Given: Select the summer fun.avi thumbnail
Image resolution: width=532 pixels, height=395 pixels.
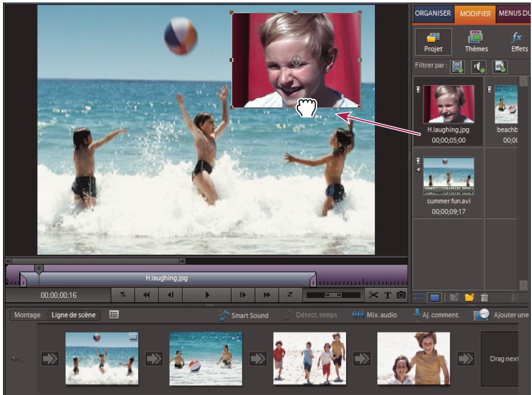Looking at the screenshot, I should coord(449,176).
